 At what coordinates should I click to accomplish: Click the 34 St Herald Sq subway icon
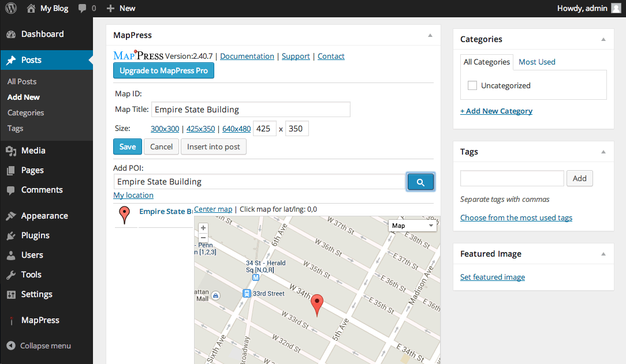[256, 277]
